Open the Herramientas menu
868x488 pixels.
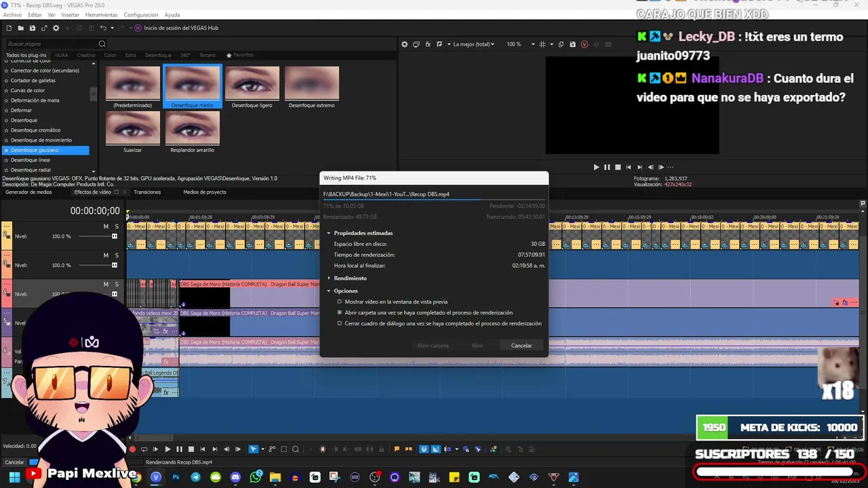tap(101, 15)
